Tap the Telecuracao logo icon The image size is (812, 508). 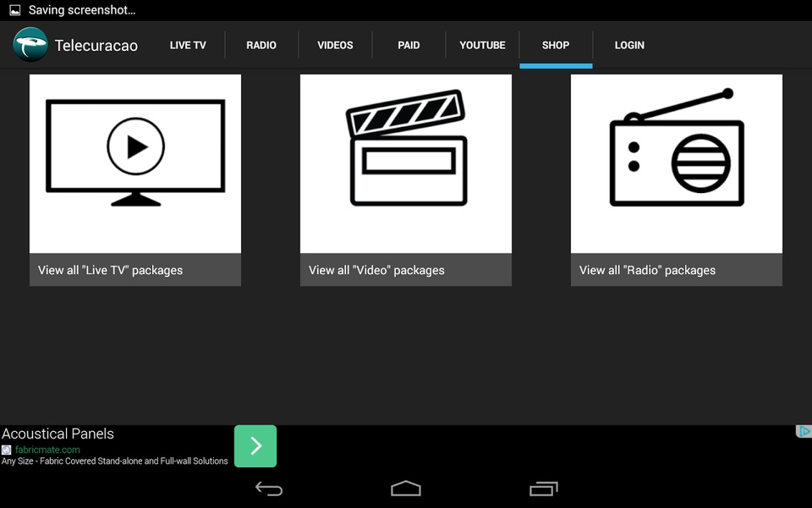point(30,45)
